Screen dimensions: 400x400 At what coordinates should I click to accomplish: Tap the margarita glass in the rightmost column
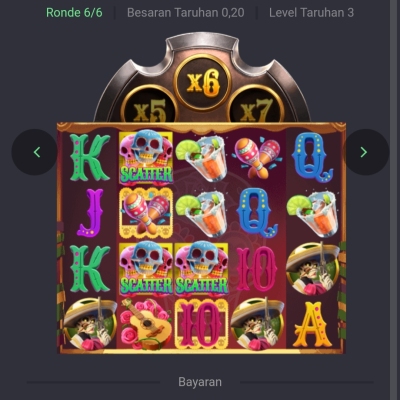(312, 213)
